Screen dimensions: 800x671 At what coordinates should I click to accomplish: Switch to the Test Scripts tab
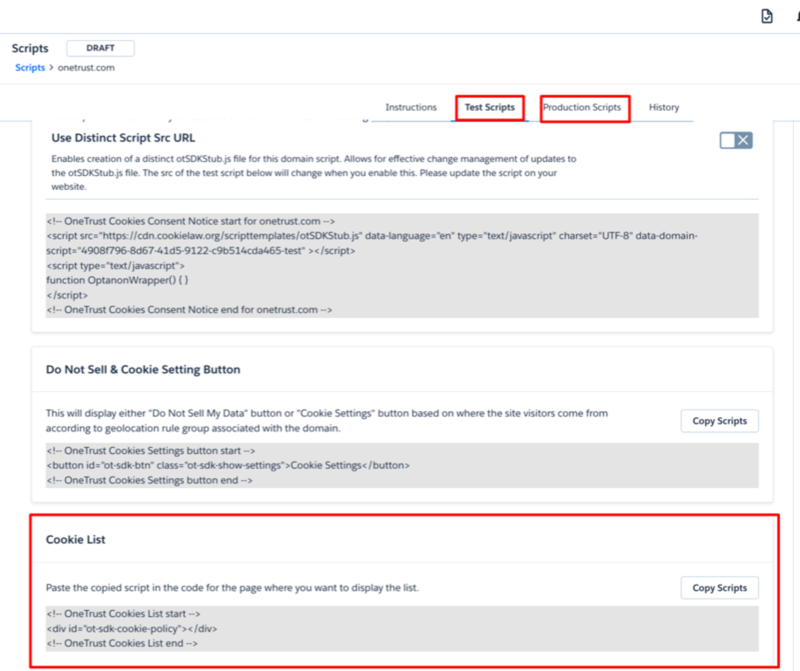click(489, 107)
